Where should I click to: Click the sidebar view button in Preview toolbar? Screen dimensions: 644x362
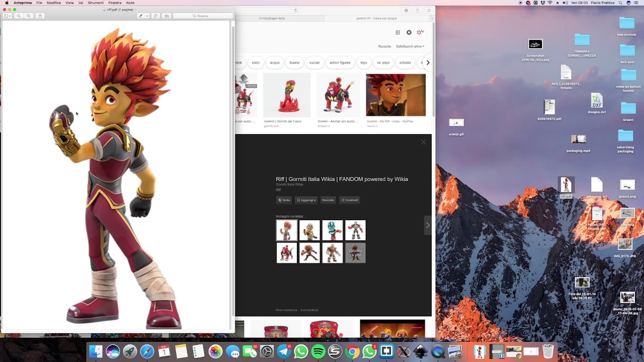(x=7, y=16)
